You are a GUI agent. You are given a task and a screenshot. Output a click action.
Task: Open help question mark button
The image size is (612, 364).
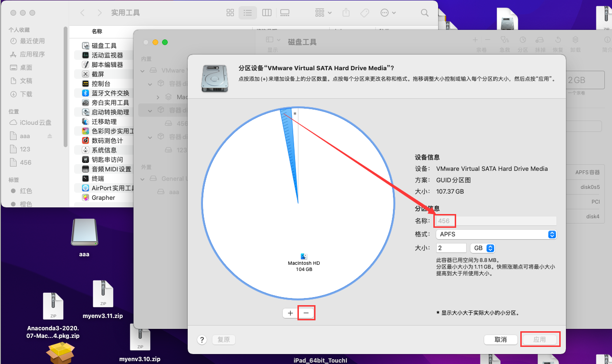pos(202,340)
